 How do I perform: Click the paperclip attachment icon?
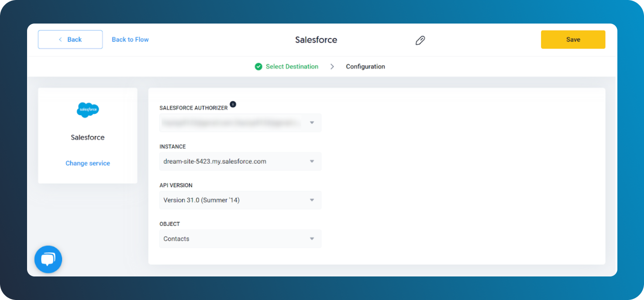(420, 40)
